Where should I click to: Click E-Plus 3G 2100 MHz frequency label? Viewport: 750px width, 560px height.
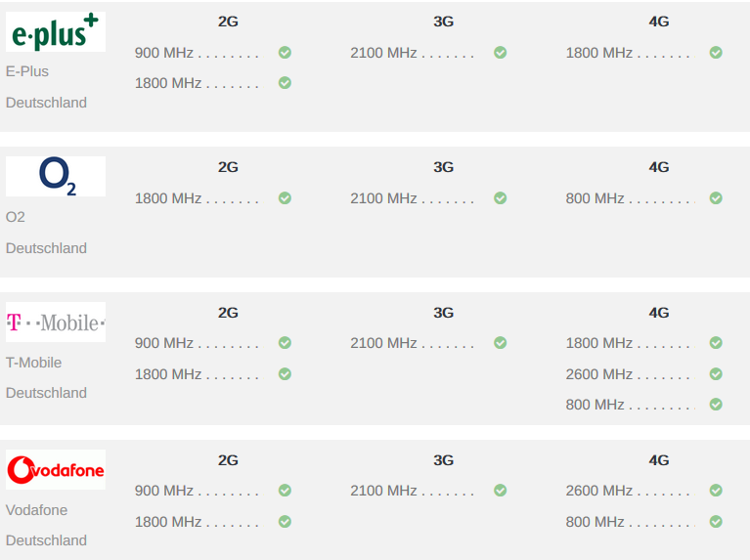(383, 53)
